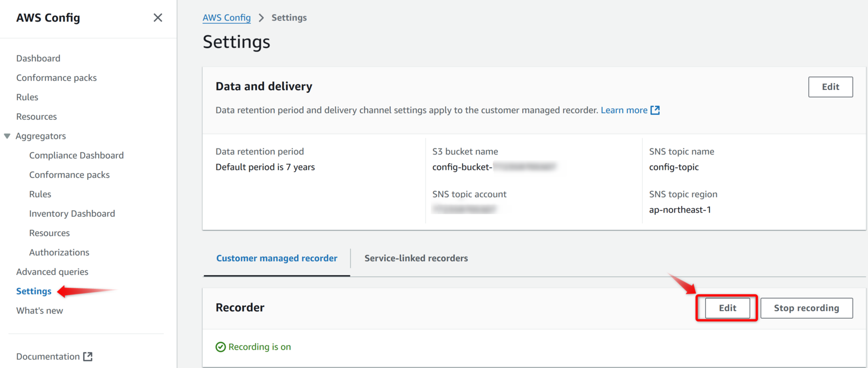868x368 pixels.
Task: Open Aggregators in the sidebar
Action: tap(41, 136)
